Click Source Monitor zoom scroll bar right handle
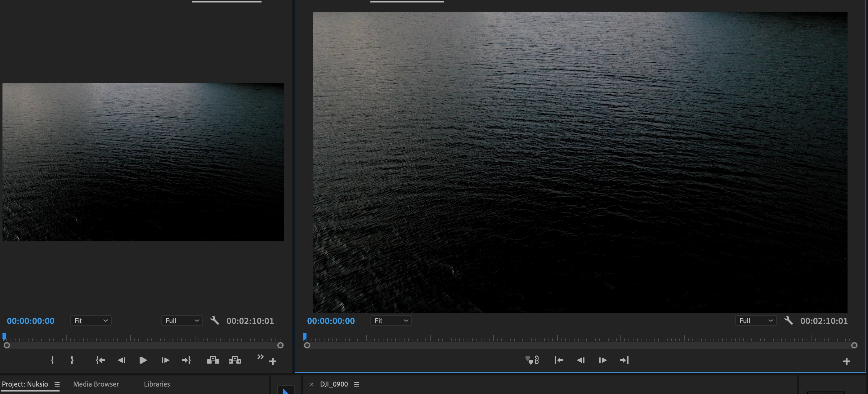The height and width of the screenshot is (394, 868). [x=280, y=345]
